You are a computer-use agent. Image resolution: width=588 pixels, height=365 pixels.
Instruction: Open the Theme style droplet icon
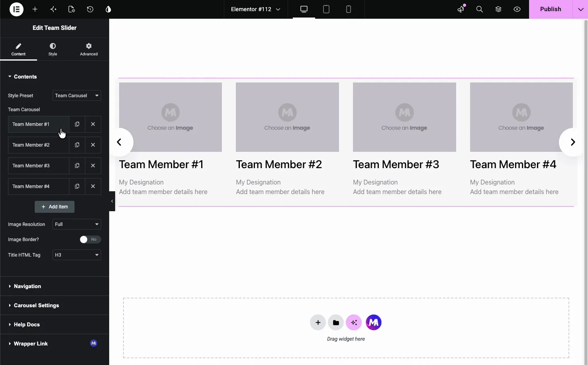(x=108, y=9)
